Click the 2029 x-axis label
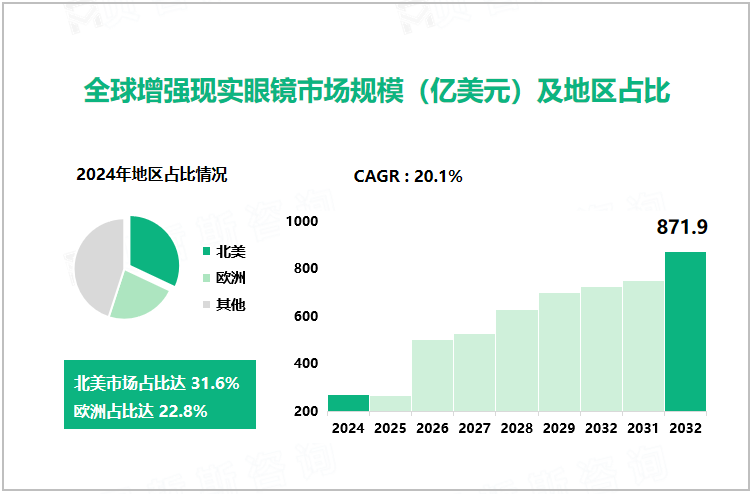Screen dimensions: 753x494 [559, 428]
